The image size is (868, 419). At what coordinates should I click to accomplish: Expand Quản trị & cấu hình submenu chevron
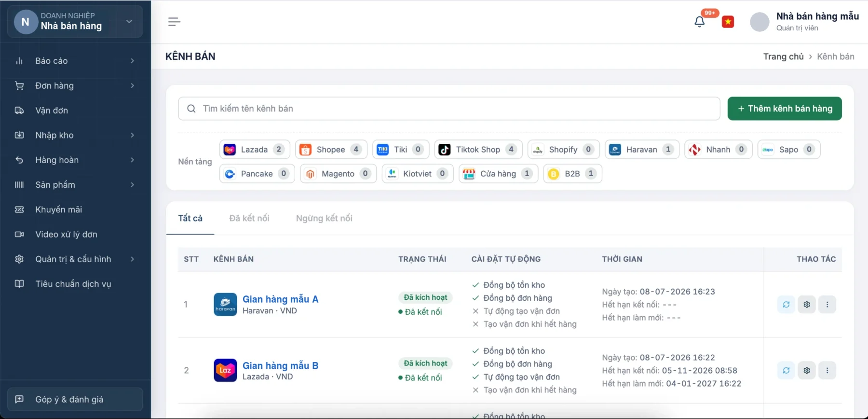click(132, 259)
